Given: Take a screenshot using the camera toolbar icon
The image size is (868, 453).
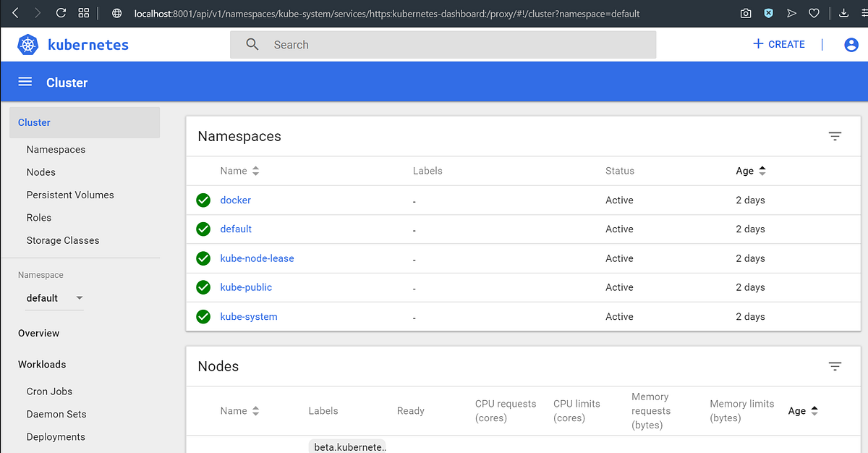Looking at the screenshot, I should (746, 13).
